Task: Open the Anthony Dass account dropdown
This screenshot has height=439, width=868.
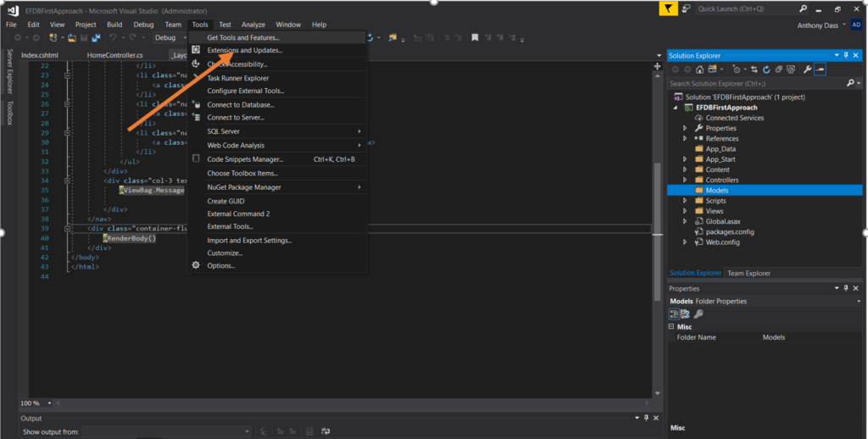Action: [x=844, y=25]
